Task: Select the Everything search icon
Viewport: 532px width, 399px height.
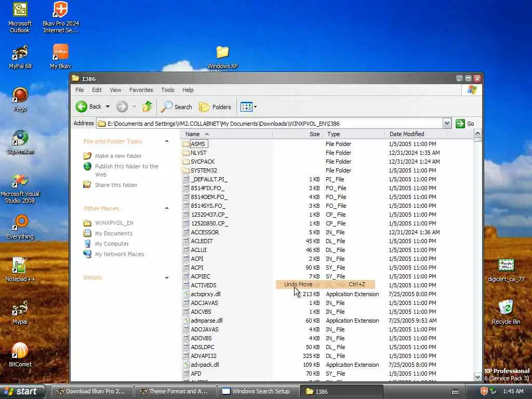Action: click(x=20, y=228)
